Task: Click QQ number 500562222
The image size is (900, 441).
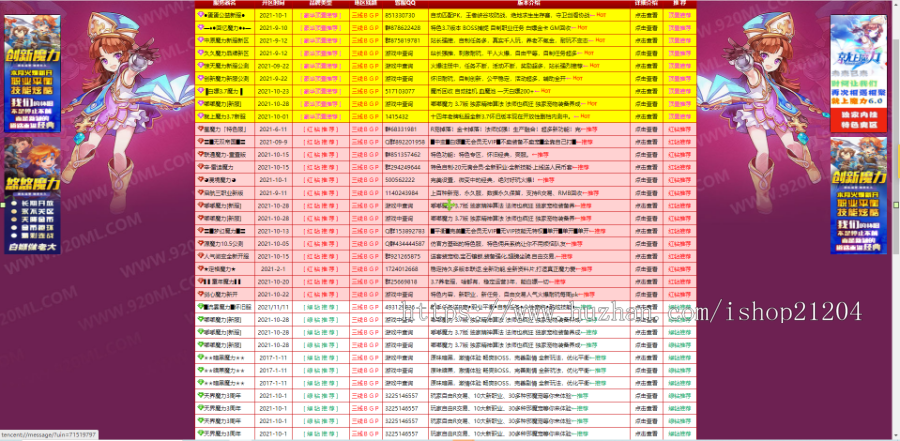Action: (400, 180)
